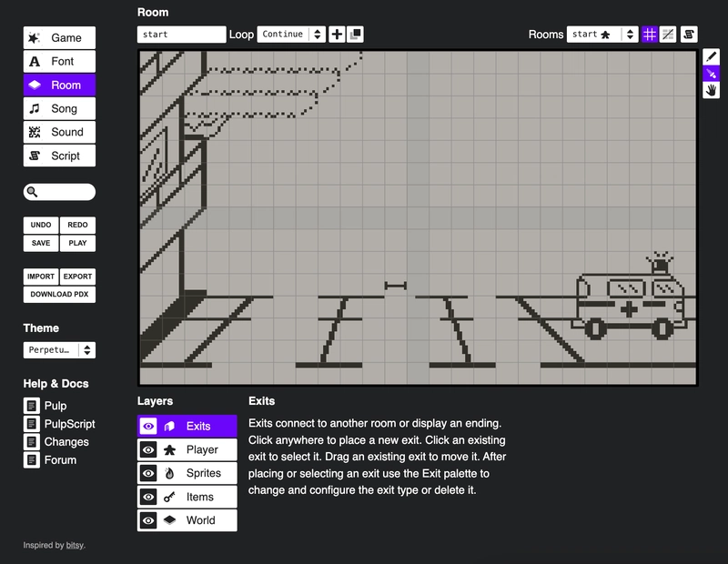
Task: Toggle the grid overlay icon
Action: pyautogui.click(x=650, y=35)
